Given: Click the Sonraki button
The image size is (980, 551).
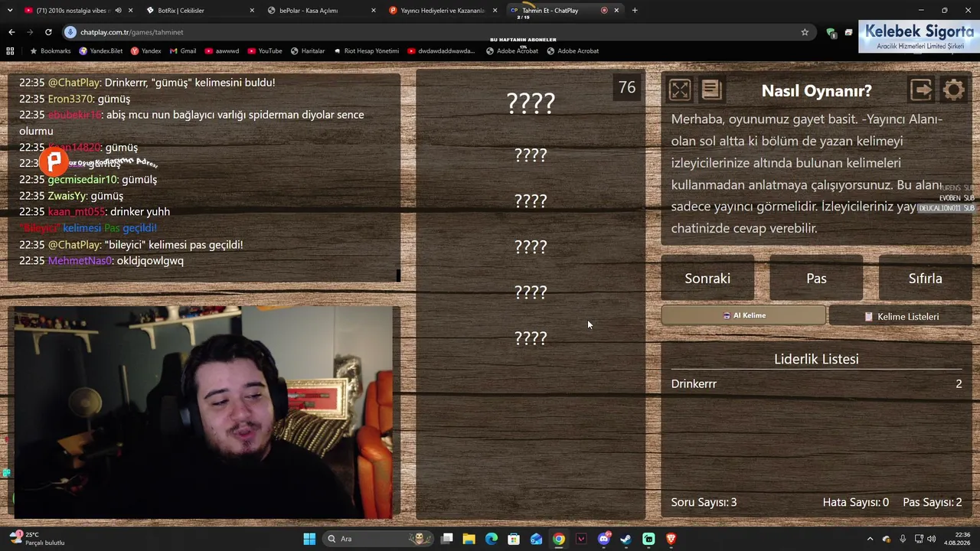Looking at the screenshot, I should (707, 279).
